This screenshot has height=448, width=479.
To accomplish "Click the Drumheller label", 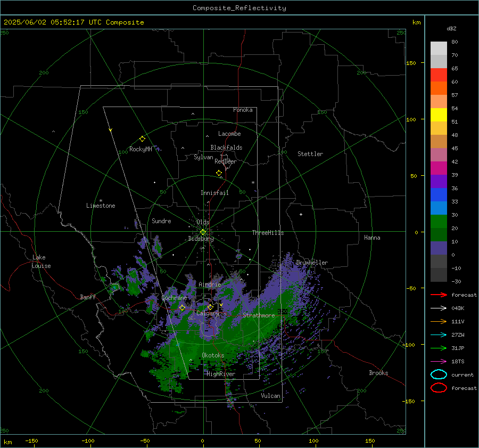I will point(312,263).
